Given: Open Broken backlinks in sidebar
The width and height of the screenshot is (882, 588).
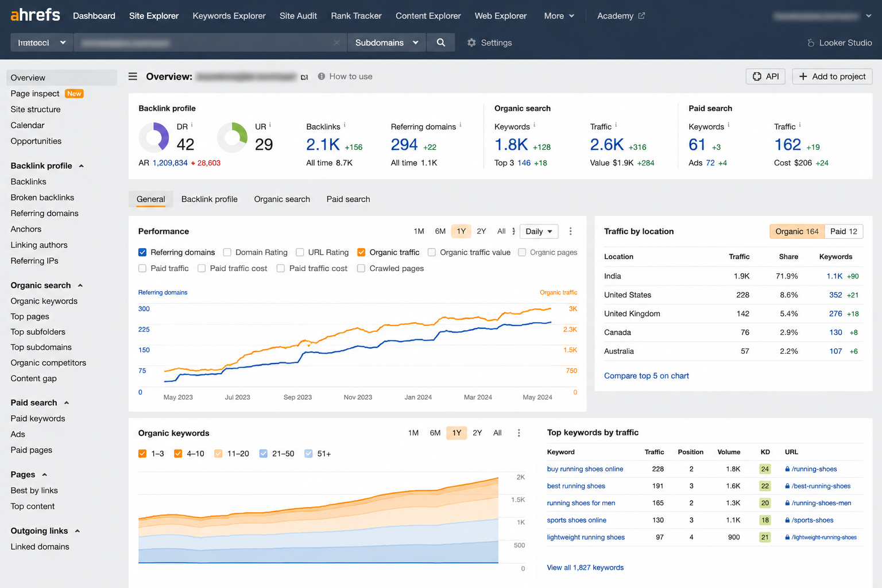Looking at the screenshot, I should coord(42,198).
